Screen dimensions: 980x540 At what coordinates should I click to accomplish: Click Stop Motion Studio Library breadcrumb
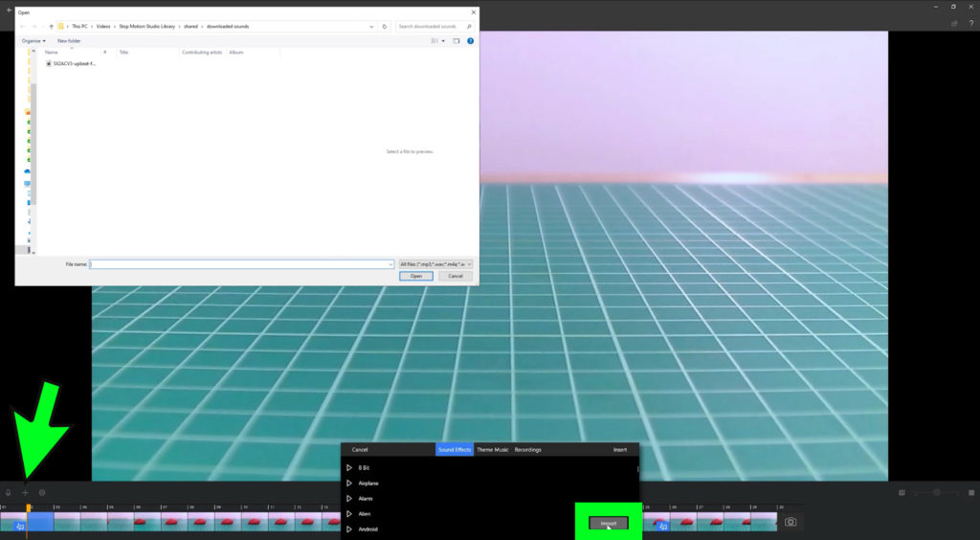[x=146, y=26]
